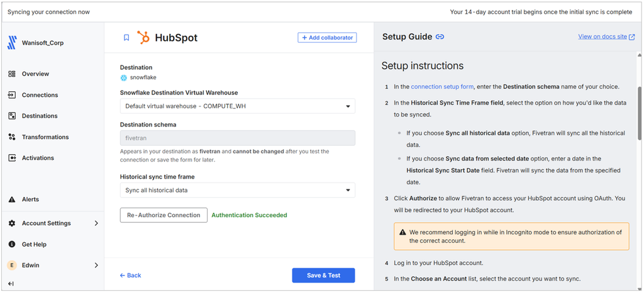This screenshot has height=292, width=644.
Task: Click the Account Settings gear icon
Action: tap(12, 223)
